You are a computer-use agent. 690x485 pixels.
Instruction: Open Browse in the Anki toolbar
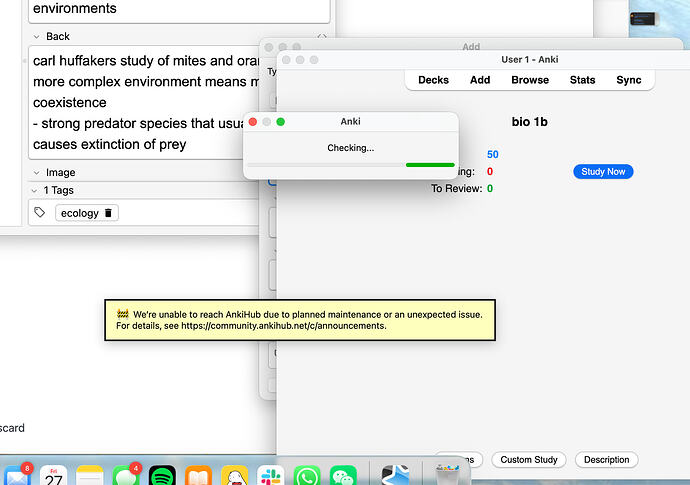coord(530,80)
